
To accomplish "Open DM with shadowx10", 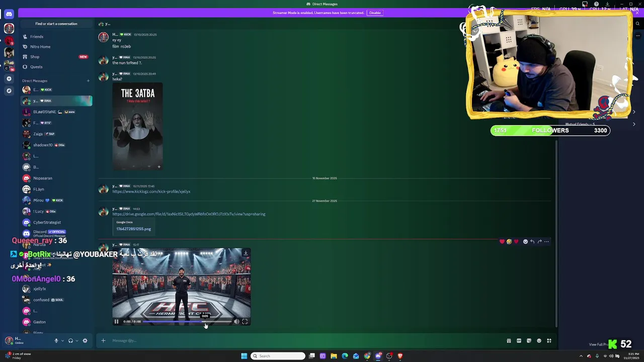I will (56, 145).
